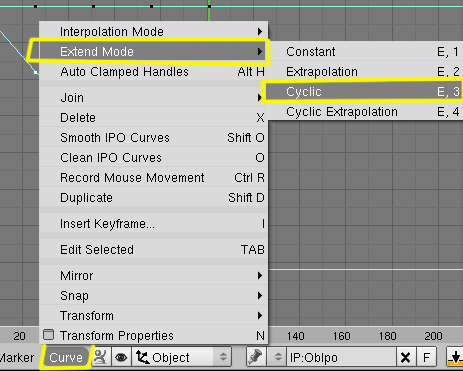Expand the Mirror submenu
463x372 pixels.
click(x=154, y=276)
